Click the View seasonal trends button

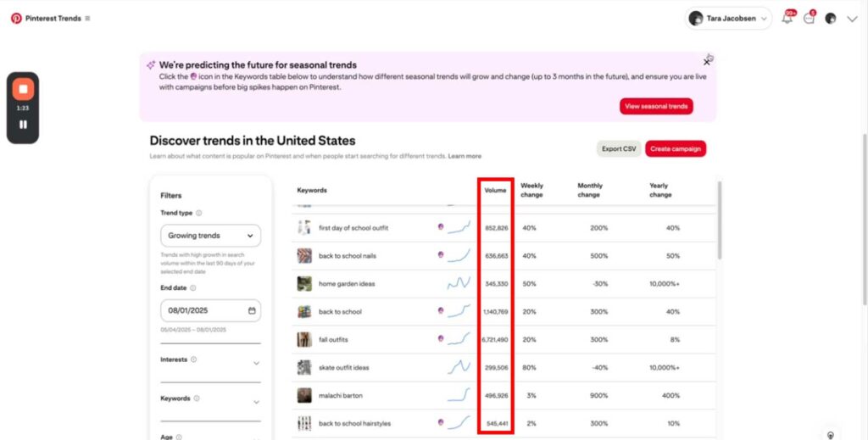tap(656, 106)
